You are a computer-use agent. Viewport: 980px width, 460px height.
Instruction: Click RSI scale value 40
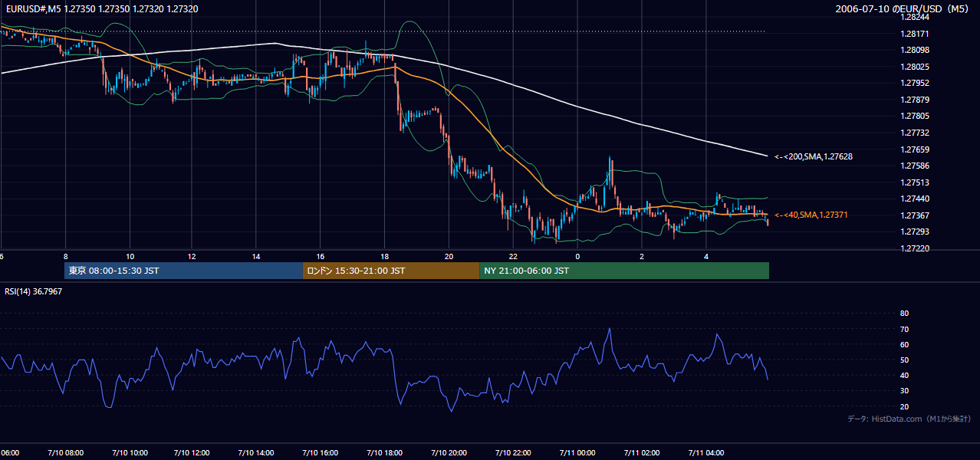(x=904, y=375)
